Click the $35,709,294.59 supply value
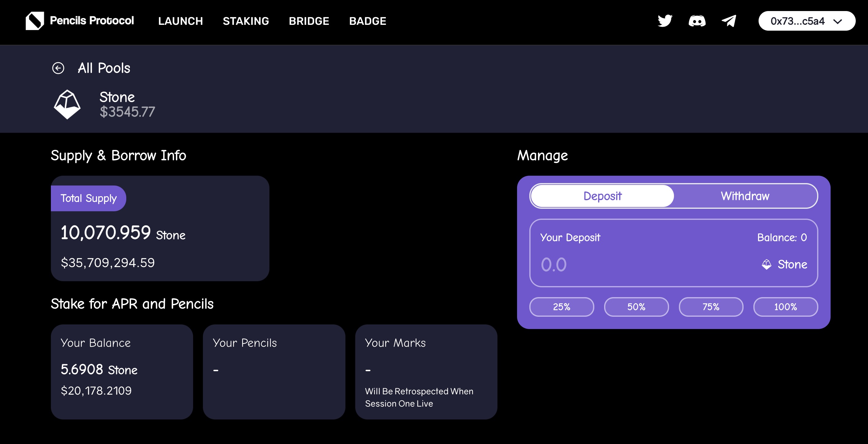Image resolution: width=868 pixels, height=444 pixels. (x=108, y=262)
